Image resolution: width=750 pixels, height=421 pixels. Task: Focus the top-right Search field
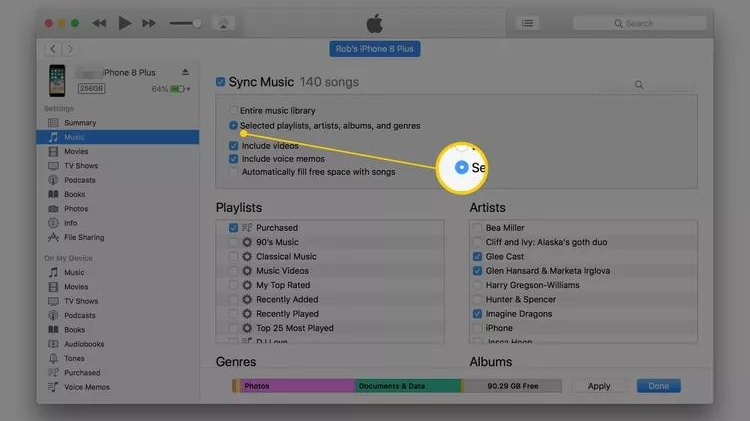coord(640,23)
